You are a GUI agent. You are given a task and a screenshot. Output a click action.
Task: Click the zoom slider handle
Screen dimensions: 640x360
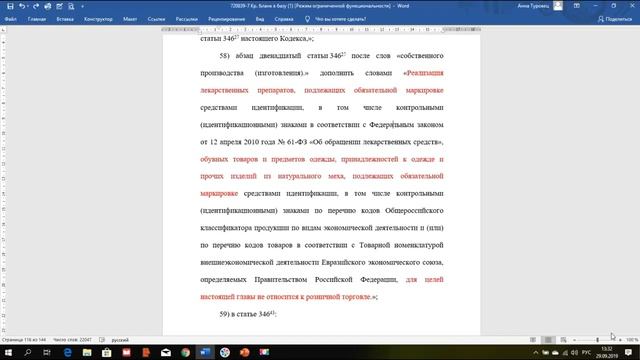coord(597,340)
